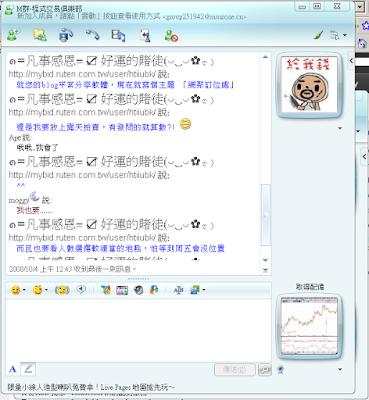
Task: Click the splitter grip above emoticon toolbar
Action: [x=138, y=279]
